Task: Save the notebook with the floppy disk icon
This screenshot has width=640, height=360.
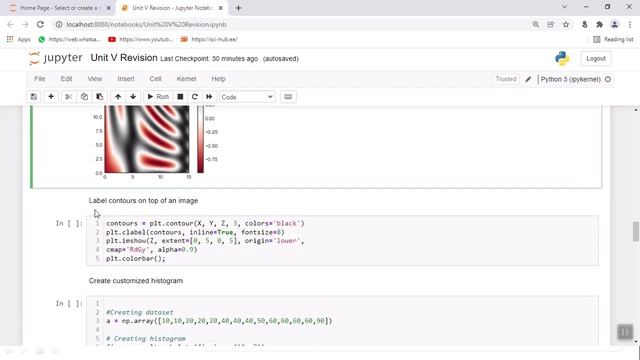Action: [x=34, y=97]
